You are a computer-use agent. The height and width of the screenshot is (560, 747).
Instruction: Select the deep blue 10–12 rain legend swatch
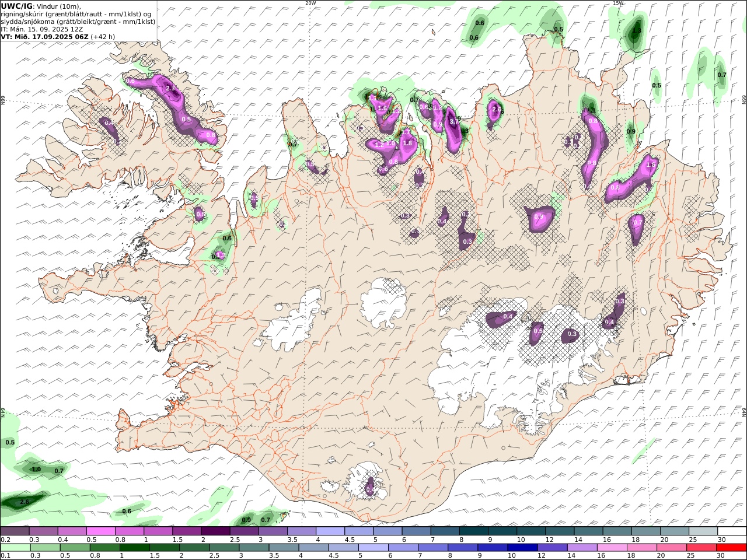[x=523, y=548]
